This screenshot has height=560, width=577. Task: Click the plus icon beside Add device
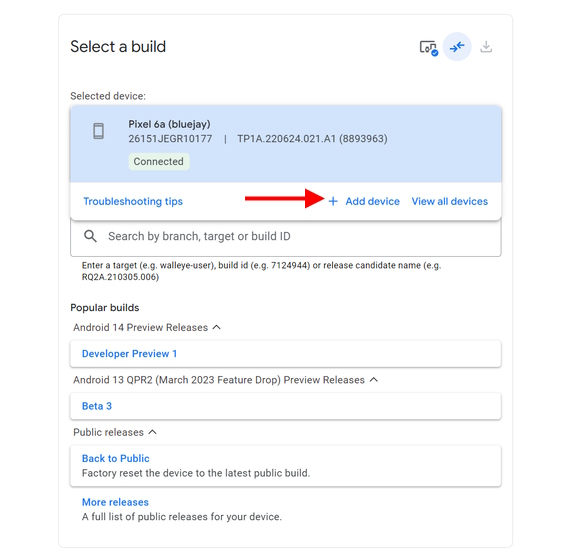pyautogui.click(x=333, y=201)
